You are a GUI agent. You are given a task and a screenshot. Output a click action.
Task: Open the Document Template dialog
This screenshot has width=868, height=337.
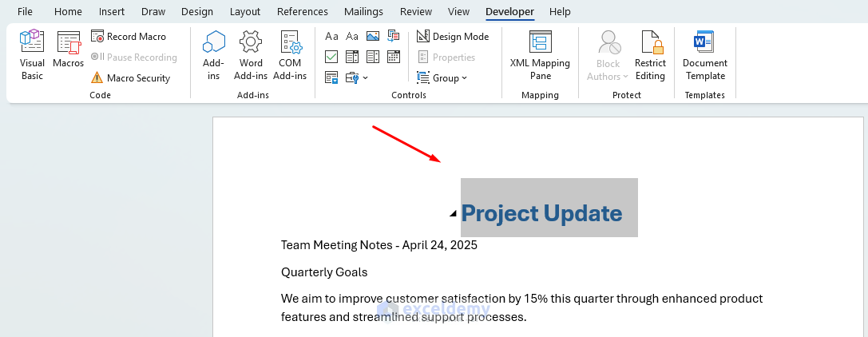click(704, 55)
